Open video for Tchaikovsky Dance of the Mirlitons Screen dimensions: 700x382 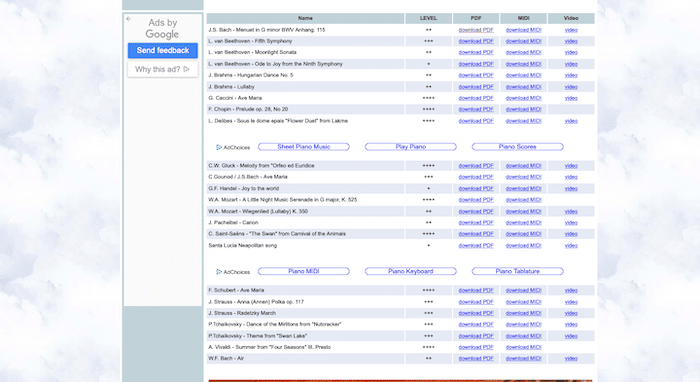571,324
